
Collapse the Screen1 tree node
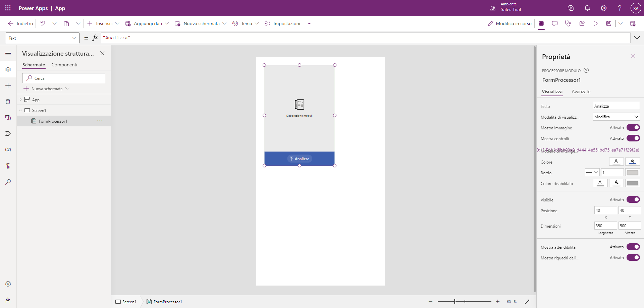[20, 110]
